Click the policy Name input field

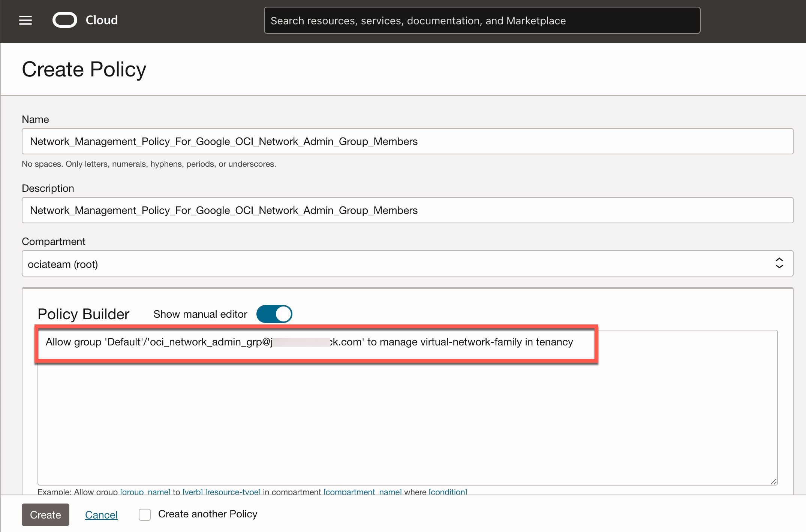click(407, 141)
